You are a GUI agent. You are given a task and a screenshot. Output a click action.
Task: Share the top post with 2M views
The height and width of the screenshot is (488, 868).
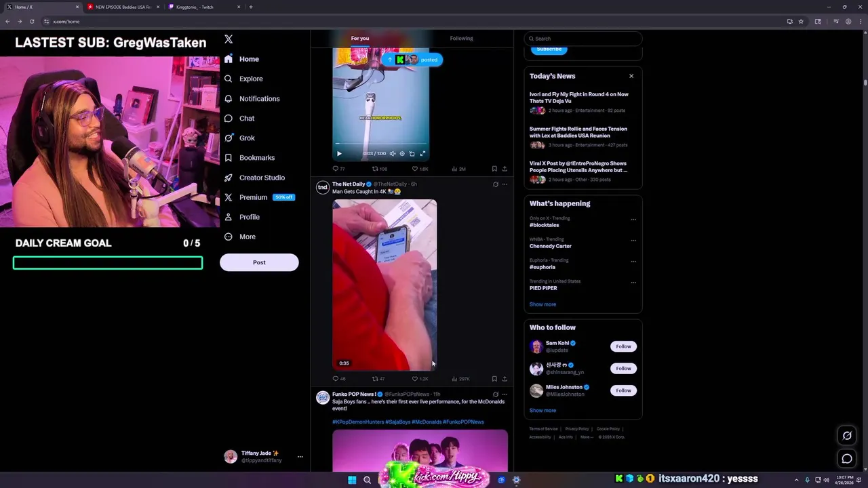[x=505, y=169]
